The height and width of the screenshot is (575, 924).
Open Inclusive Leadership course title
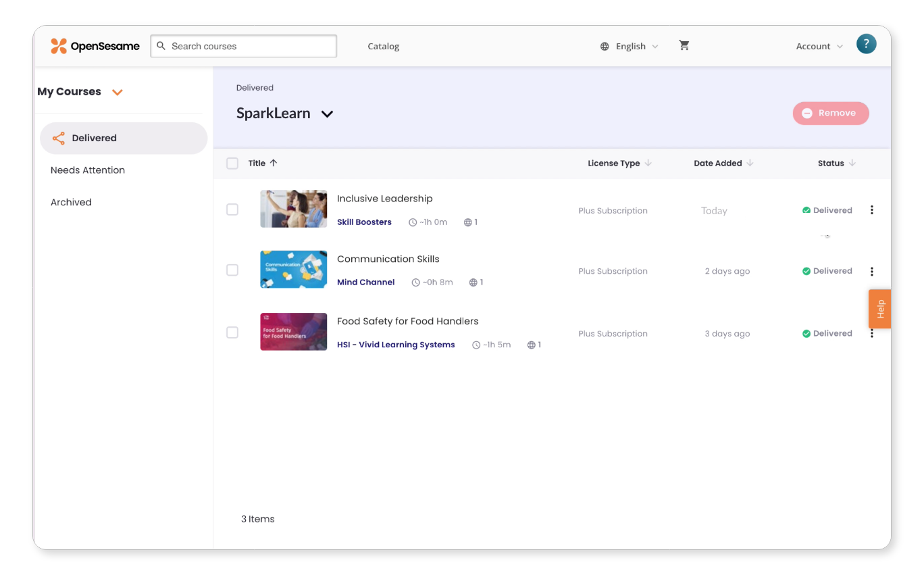pyautogui.click(x=385, y=199)
